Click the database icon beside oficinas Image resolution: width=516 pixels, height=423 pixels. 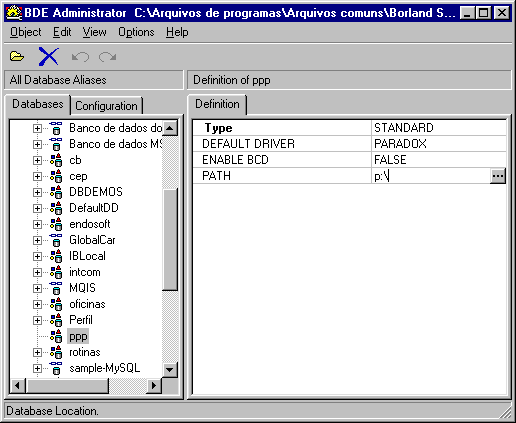[x=56, y=304]
